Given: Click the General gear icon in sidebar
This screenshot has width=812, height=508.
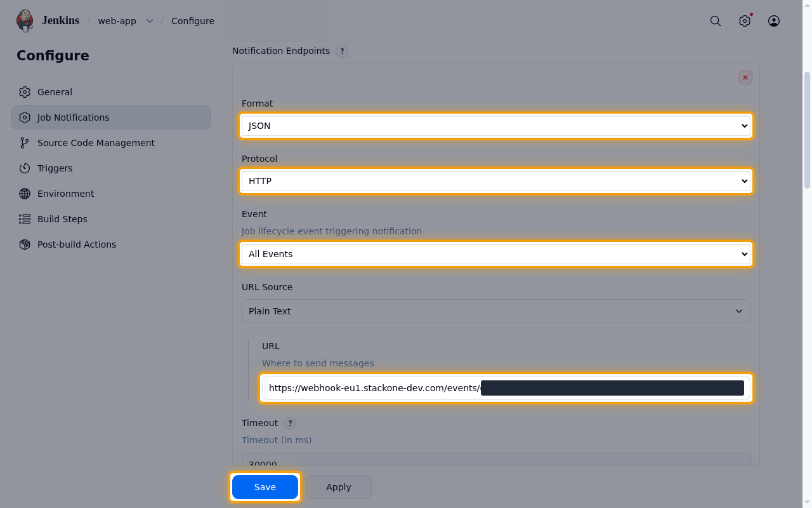Looking at the screenshot, I should (x=25, y=92).
